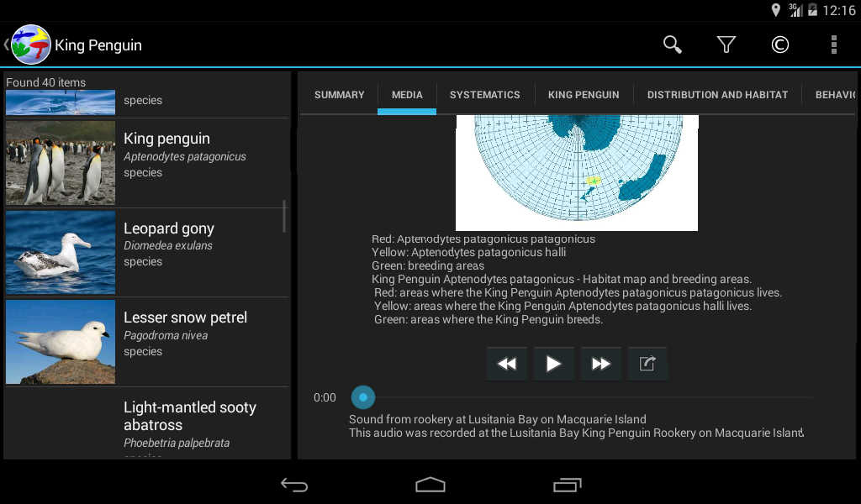Image resolution: width=861 pixels, height=504 pixels.
Task: Tap the Android home navigation button
Action: pyautogui.click(x=430, y=484)
